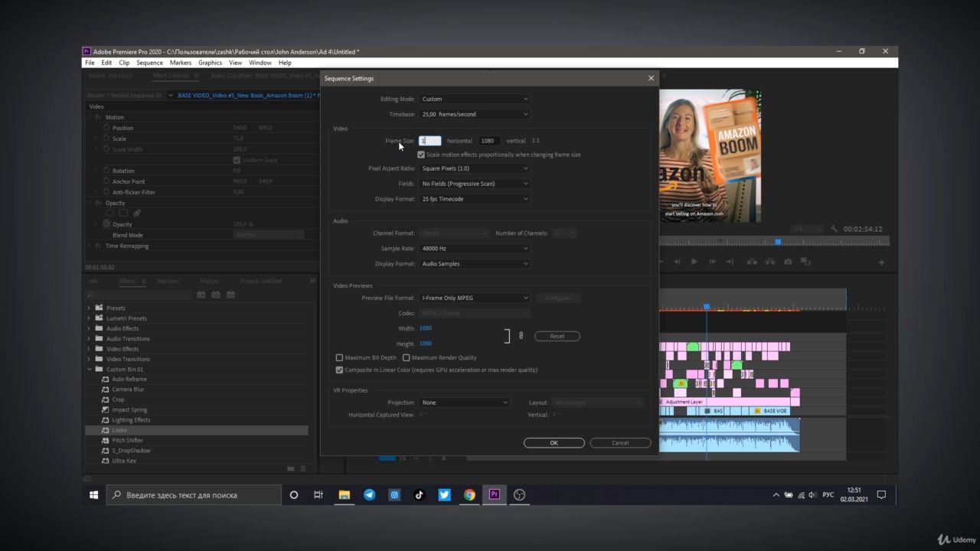Click the Play button in Program Monitor

point(694,262)
